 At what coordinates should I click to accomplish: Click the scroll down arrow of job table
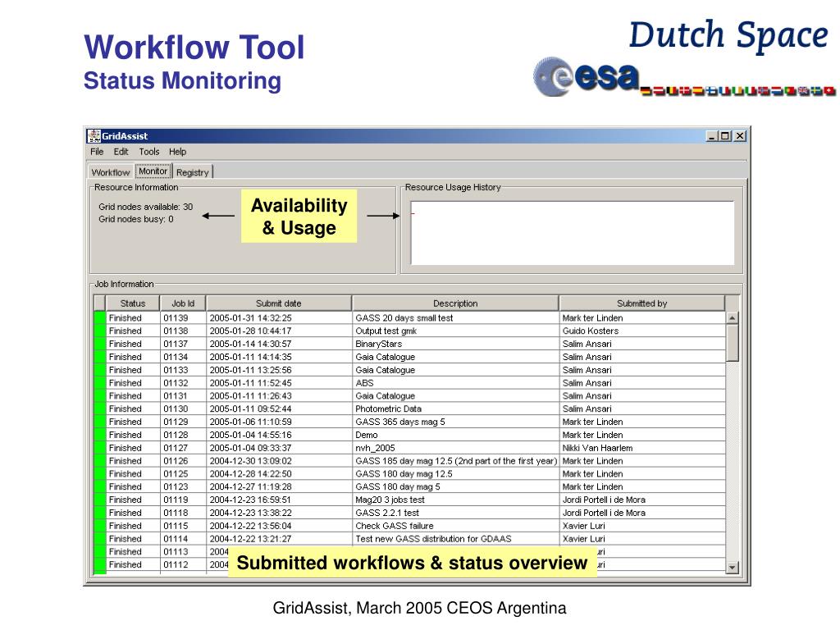tap(733, 568)
